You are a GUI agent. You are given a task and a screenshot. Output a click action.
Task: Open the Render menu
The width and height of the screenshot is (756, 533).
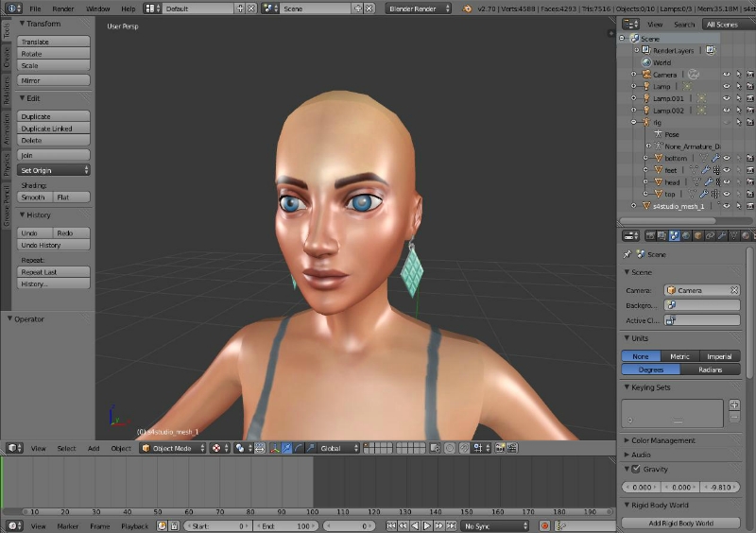(x=62, y=8)
